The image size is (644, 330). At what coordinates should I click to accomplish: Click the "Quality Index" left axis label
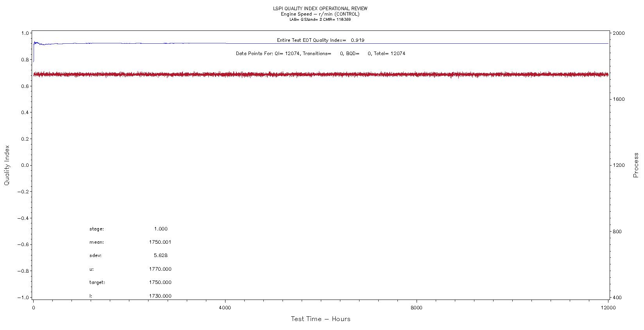pyautogui.click(x=7, y=165)
